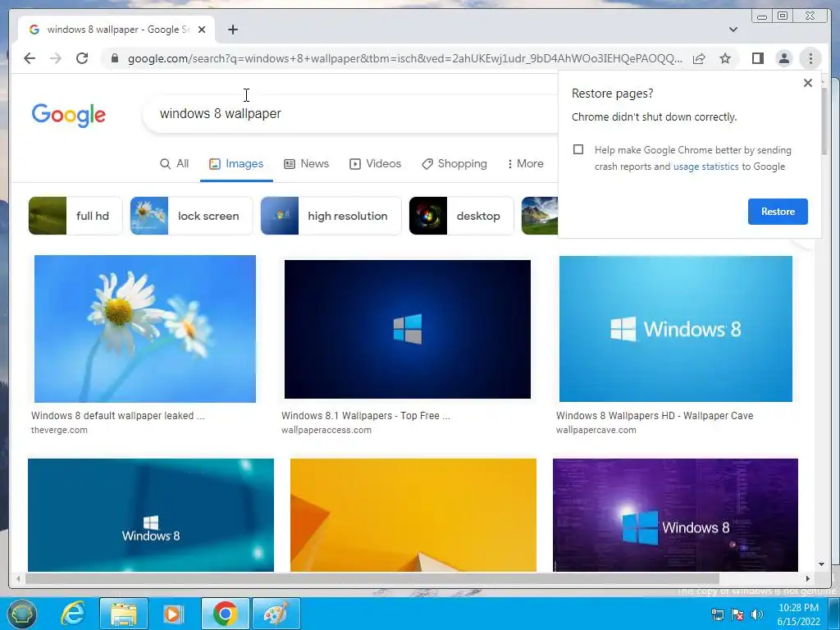Open the Chrome profile menu

pyautogui.click(x=783, y=58)
